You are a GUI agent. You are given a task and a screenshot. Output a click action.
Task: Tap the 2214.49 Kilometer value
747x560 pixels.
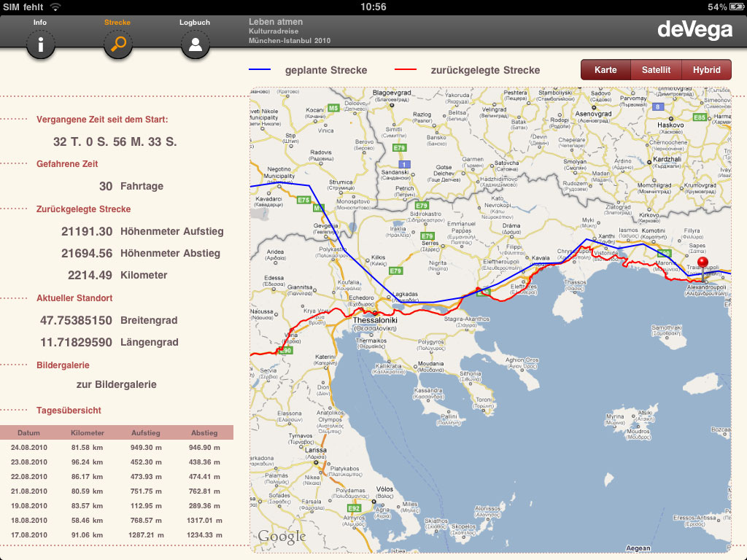pyautogui.click(x=90, y=275)
